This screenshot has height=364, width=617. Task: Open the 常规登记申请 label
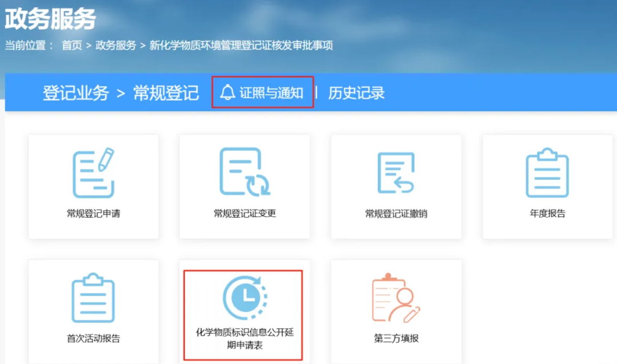point(93,214)
